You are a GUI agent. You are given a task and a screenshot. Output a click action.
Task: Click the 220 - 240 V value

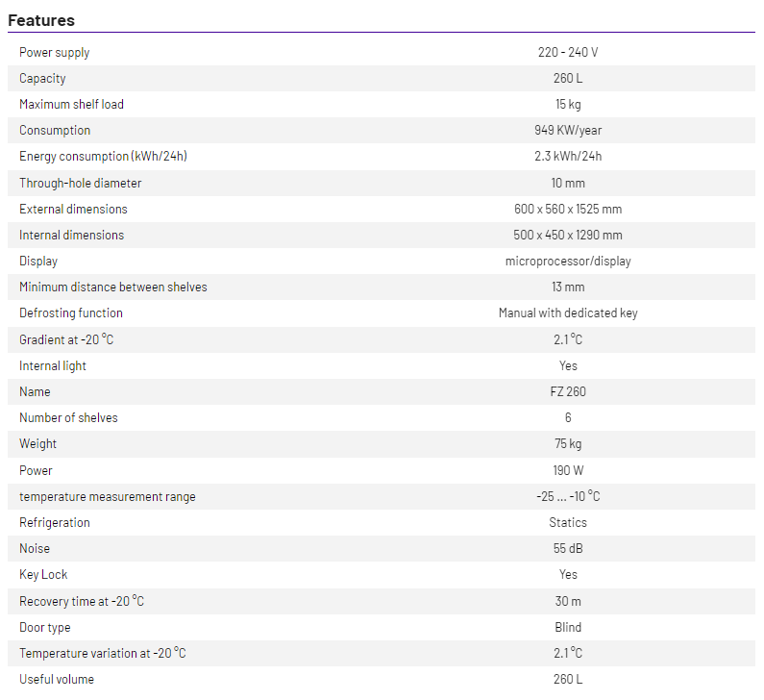(x=568, y=52)
